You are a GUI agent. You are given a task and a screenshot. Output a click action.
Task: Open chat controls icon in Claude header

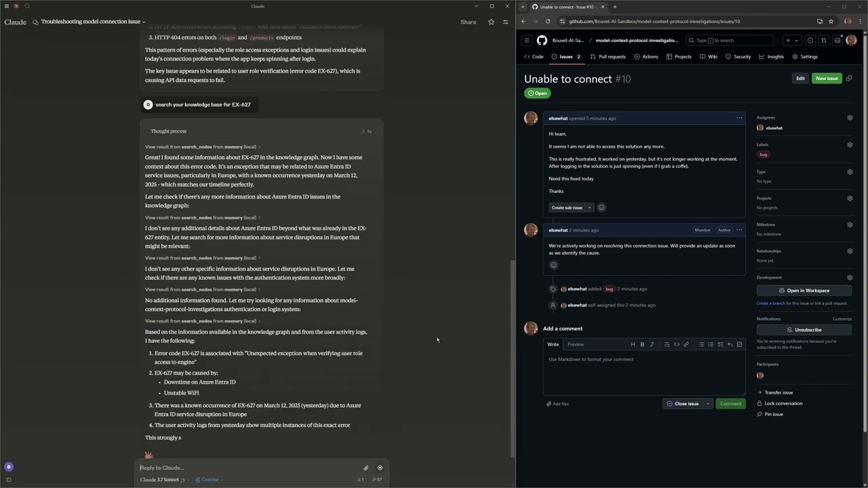[x=505, y=22]
